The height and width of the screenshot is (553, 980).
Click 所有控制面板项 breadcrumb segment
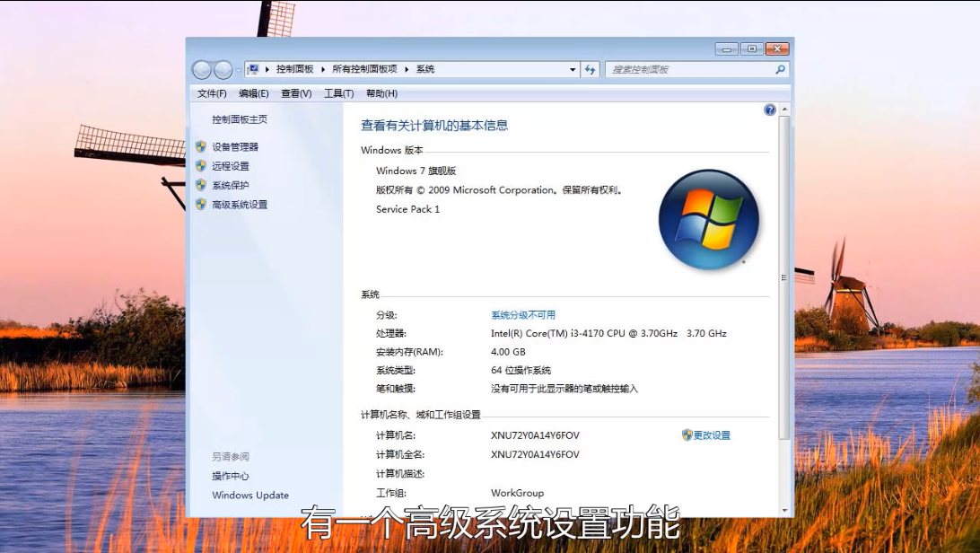[x=365, y=69]
